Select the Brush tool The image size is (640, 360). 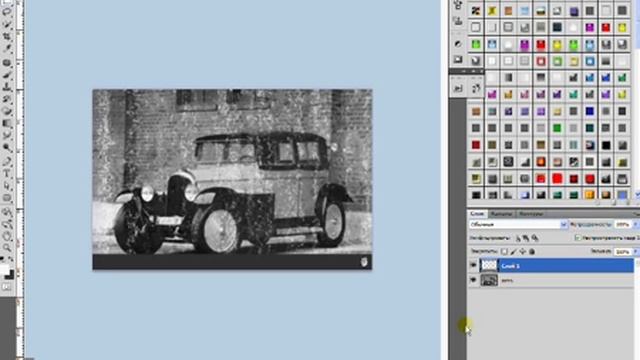click(x=7, y=75)
